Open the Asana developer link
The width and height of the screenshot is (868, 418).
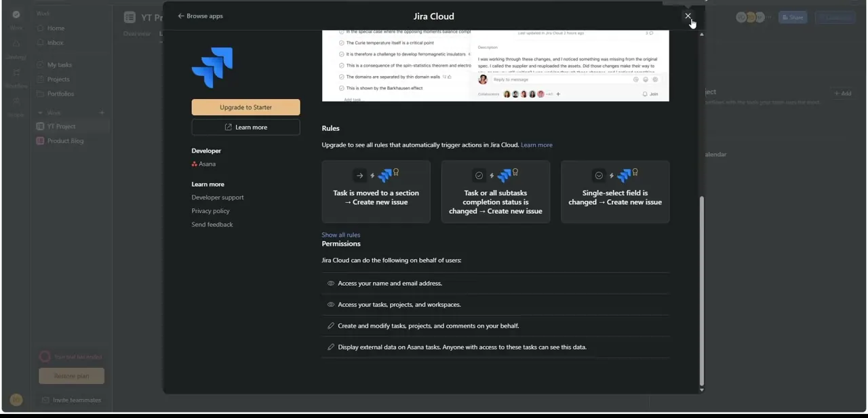coord(203,164)
